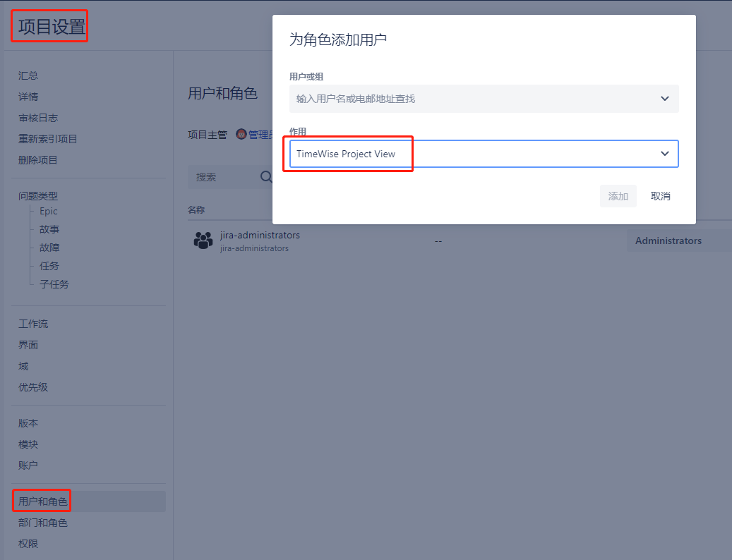732x560 pixels.
Task: Select 重新索引项目 in sidebar
Action: pyautogui.click(x=48, y=139)
